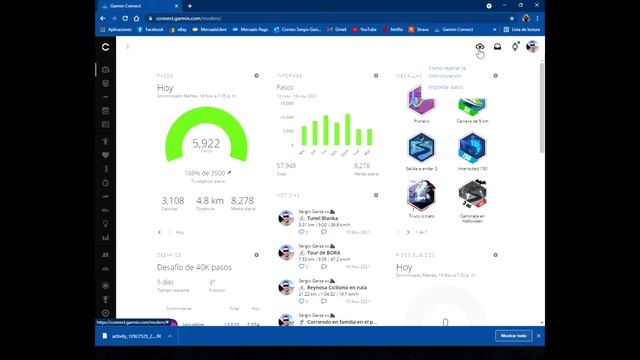
Task: Open the stopwatch training icon in sidebar
Action: coord(105,183)
